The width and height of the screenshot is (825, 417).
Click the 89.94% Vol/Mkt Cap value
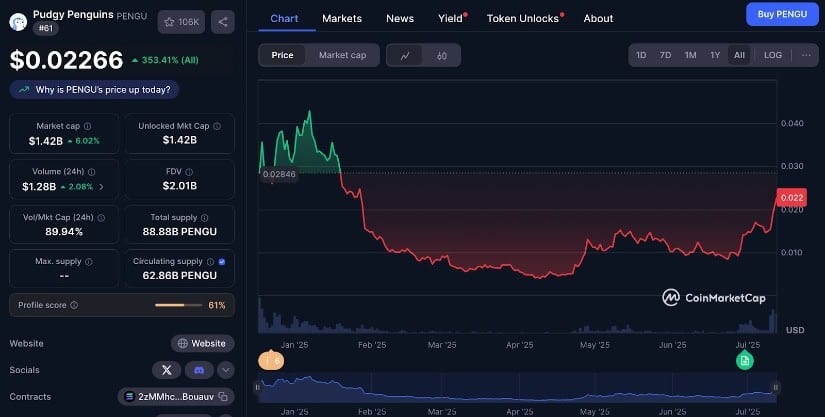pos(64,231)
